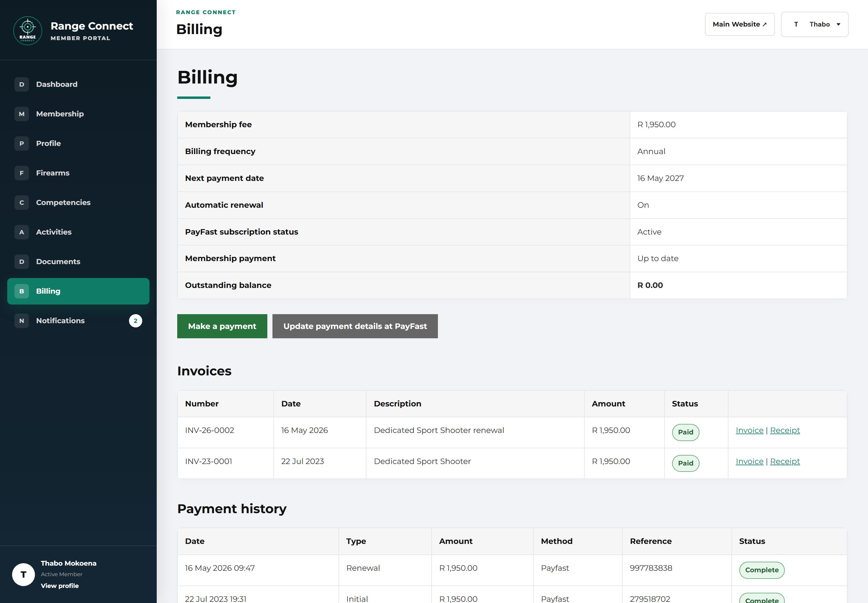Select Competencies in the sidebar
Screen dimensions: 868x603
tap(78, 203)
